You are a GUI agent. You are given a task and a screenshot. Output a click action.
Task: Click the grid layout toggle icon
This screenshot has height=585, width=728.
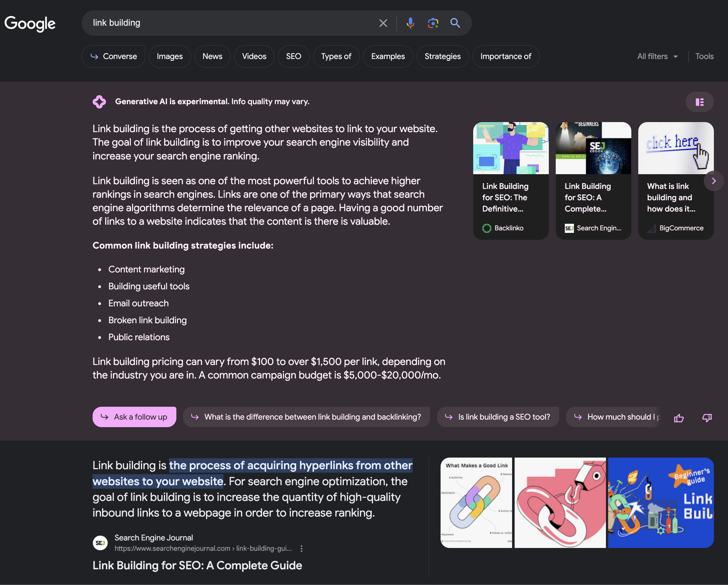coord(699,101)
